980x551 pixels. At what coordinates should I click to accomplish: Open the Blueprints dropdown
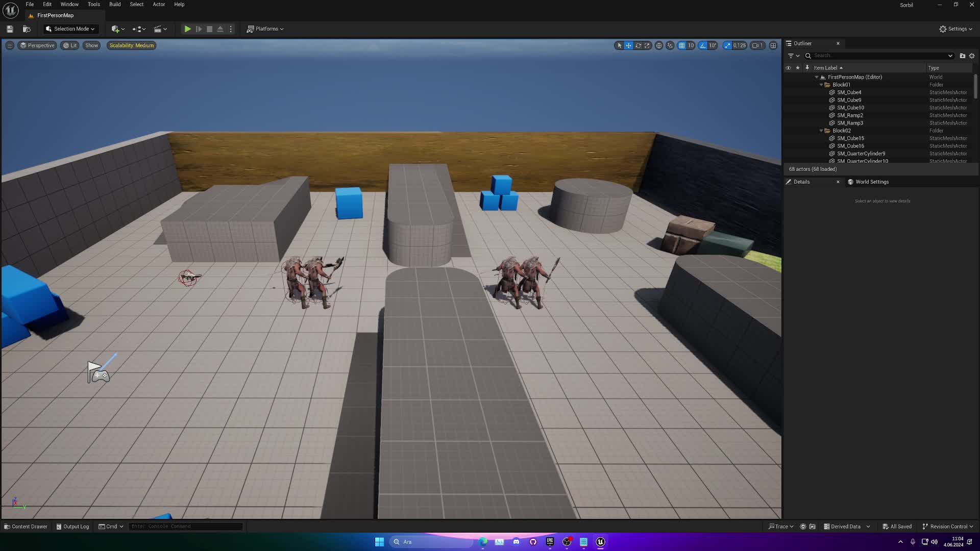pos(139,29)
